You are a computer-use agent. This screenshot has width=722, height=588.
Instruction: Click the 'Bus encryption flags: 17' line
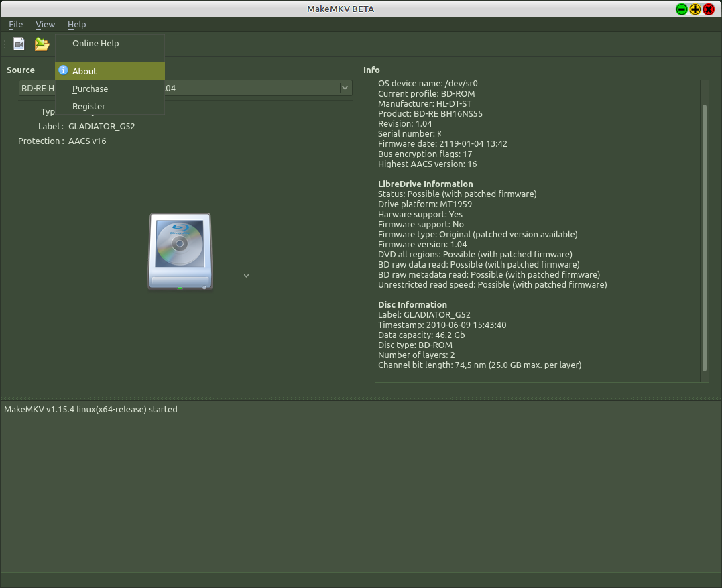[425, 154]
